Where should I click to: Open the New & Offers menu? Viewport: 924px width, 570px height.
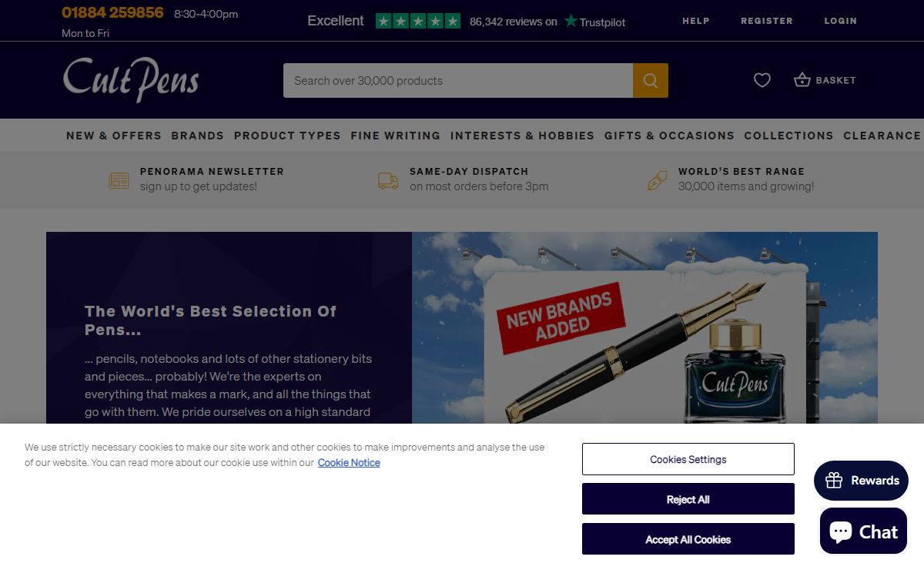coord(114,136)
